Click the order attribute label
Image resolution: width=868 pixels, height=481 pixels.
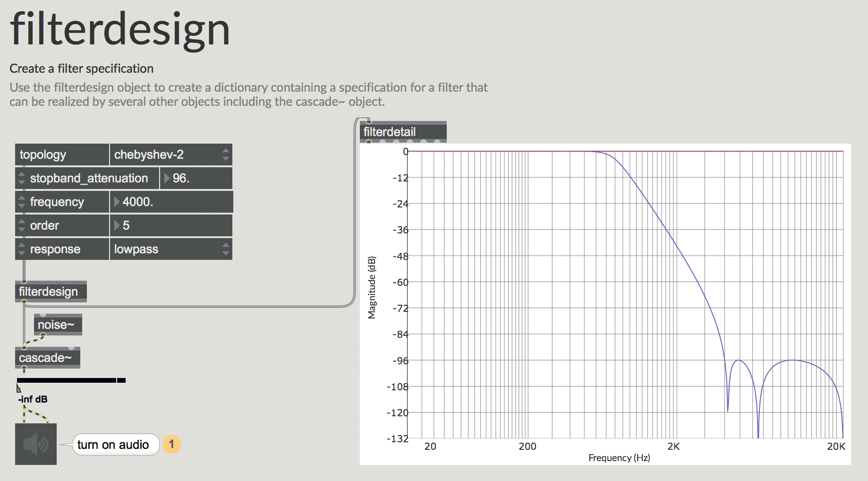pos(45,225)
